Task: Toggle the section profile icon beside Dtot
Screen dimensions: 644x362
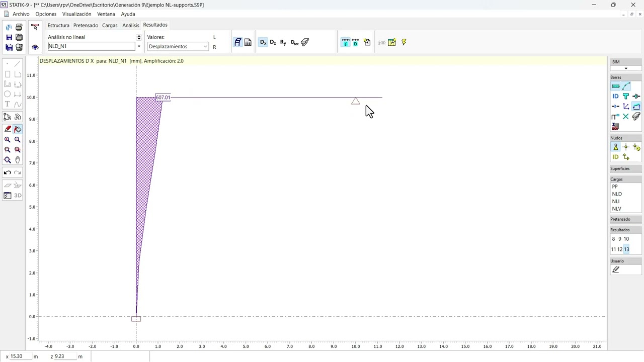Action: 305,43
